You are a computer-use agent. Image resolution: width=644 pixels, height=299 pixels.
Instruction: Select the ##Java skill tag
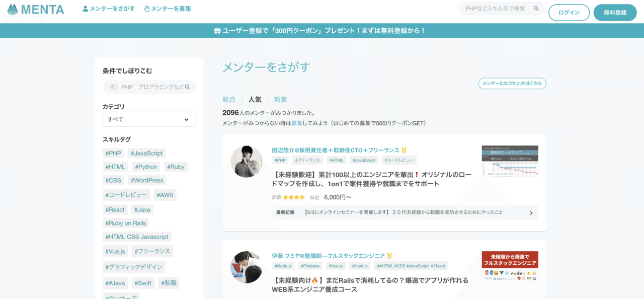115,283
